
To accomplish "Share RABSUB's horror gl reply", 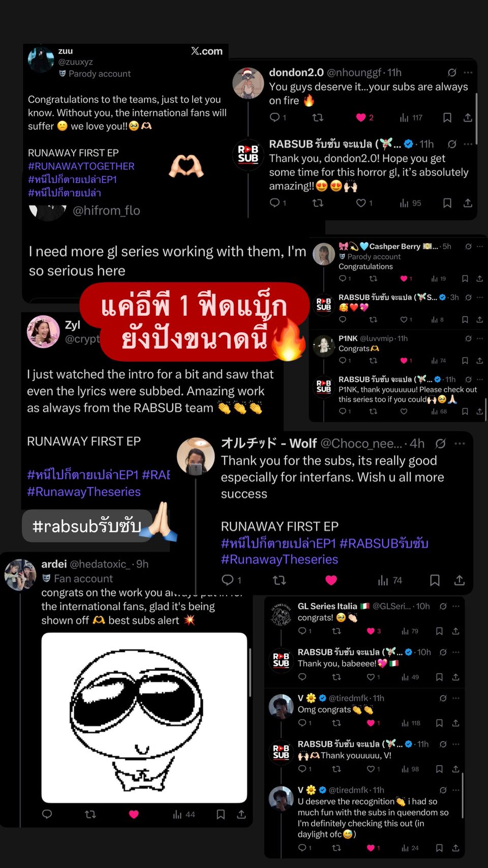I will pyautogui.click(x=468, y=203).
